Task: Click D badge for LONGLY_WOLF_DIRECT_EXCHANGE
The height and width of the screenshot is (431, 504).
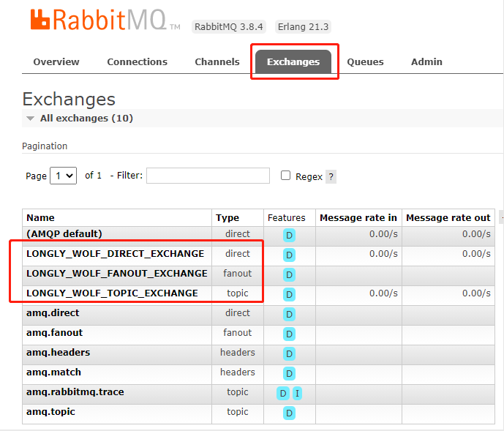Action: pyautogui.click(x=289, y=255)
